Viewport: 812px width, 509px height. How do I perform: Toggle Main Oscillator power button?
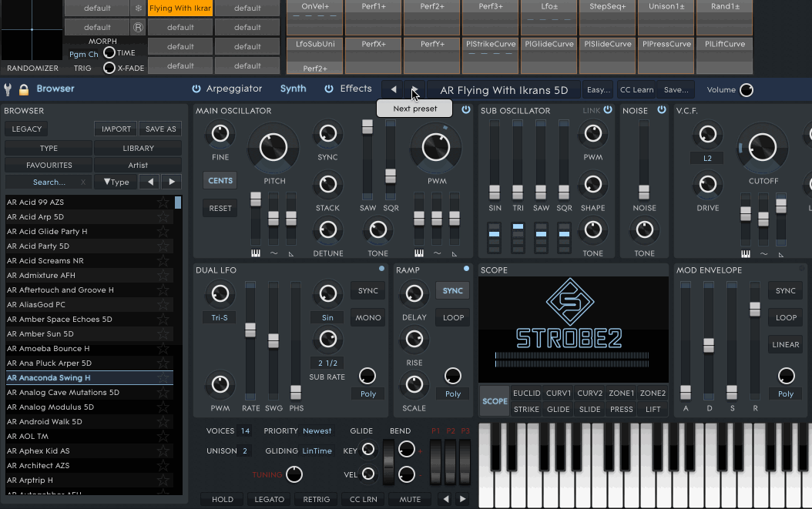tap(466, 110)
